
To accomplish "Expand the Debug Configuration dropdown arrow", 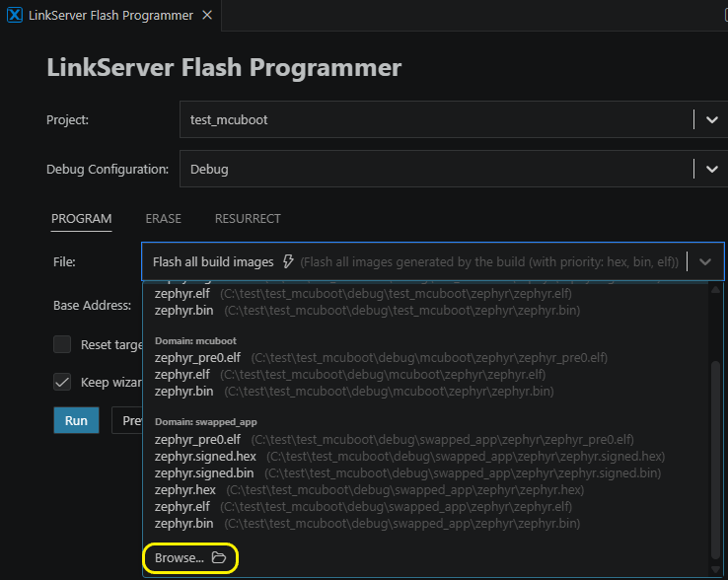I will click(x=712, y=169).
